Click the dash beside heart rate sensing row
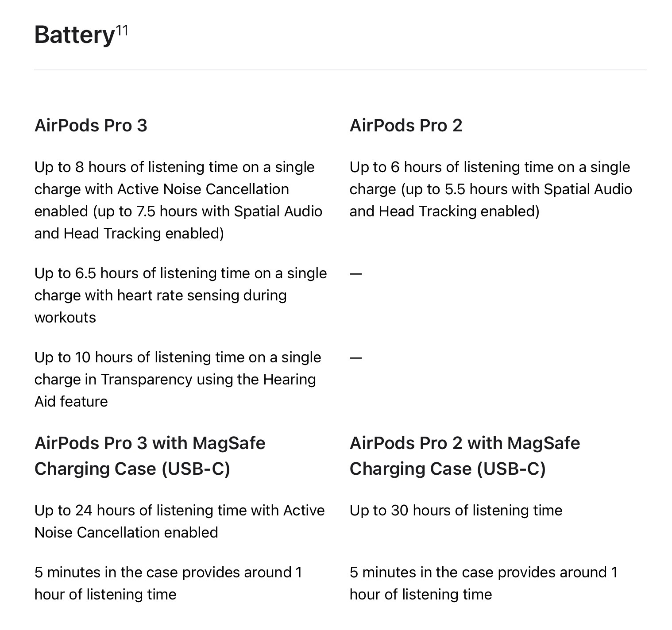The image size is (672, 630). 356,273
